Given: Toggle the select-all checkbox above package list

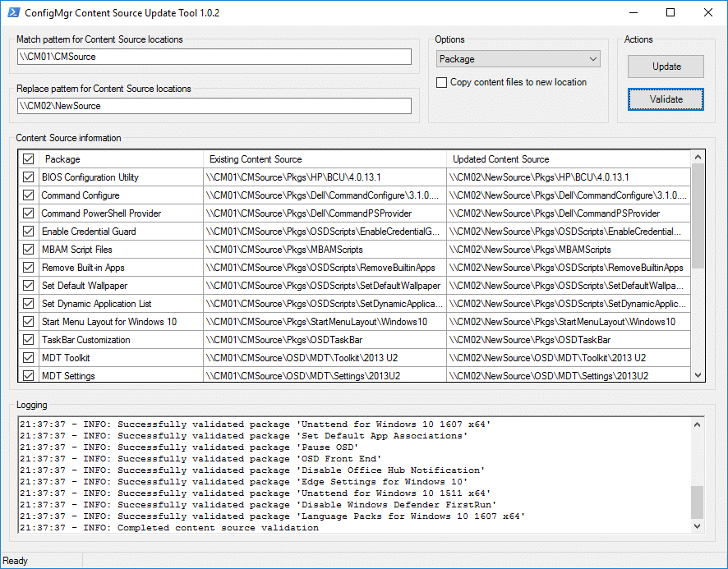Looking at the screenshot, I should click(x=28, y=158).
